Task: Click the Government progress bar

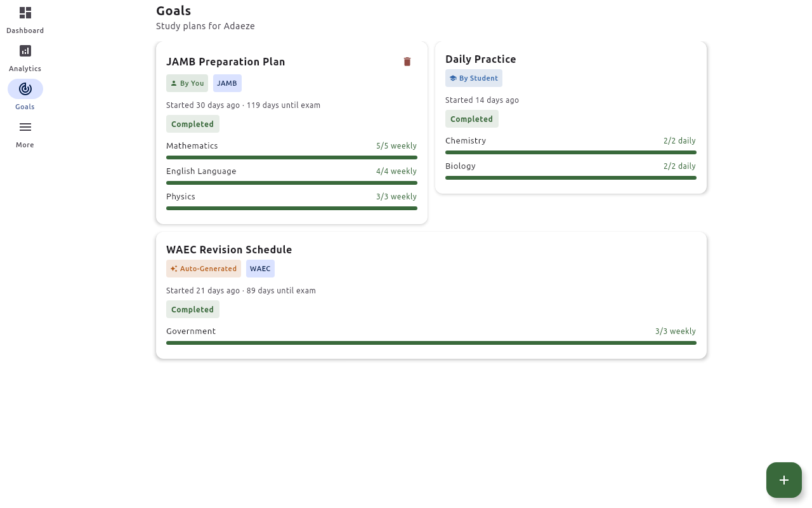Action: tap(431, 343)
